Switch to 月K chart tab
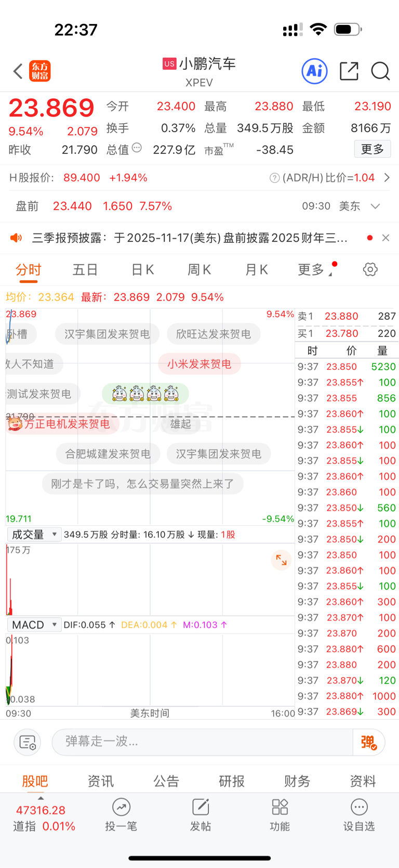 click(256, 269)
